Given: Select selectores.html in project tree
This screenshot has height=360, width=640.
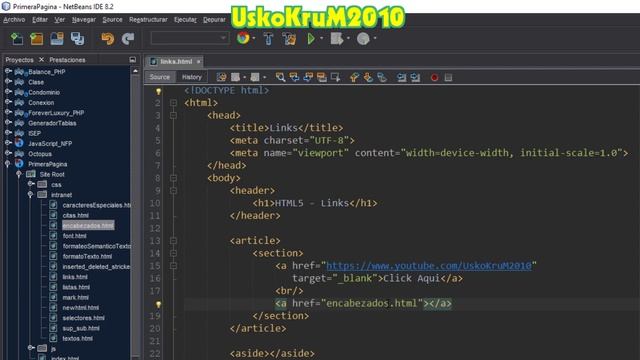Looking at the screenshot, I should tap(83, 318).
